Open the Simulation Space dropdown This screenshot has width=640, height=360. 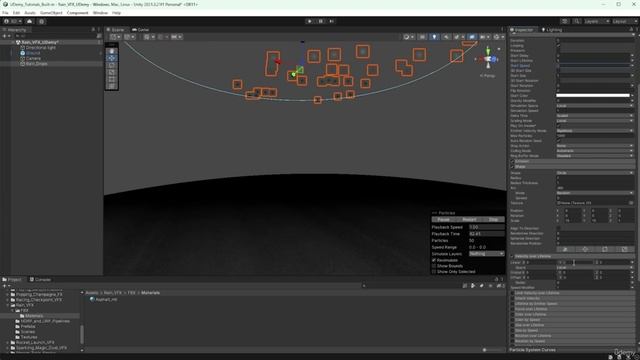595,106
